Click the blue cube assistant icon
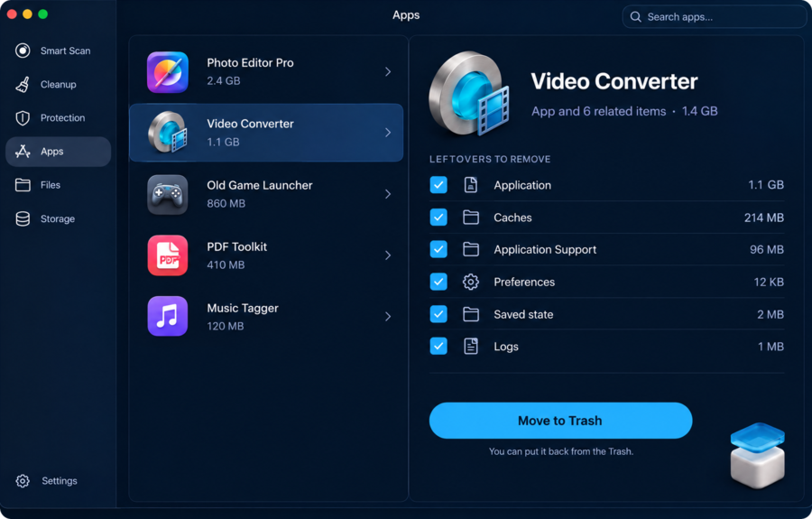812x519 pixels. click(757, 455)
